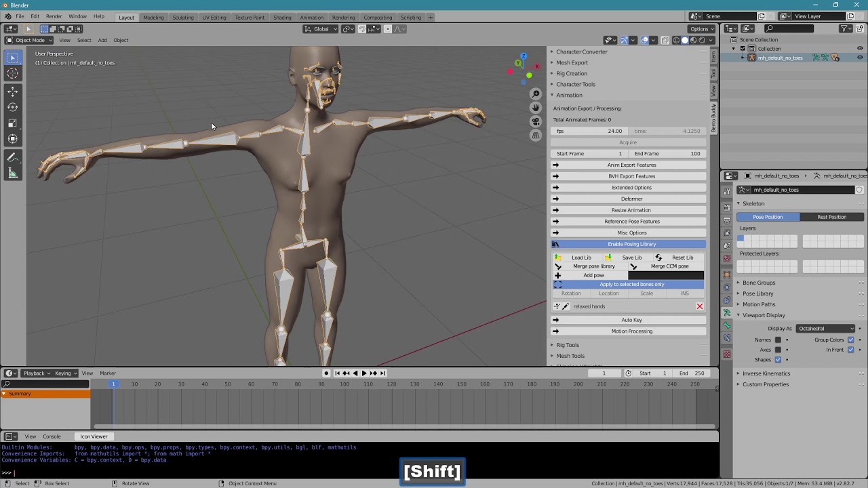Select the Rotate tool
This screenshot has width=868, height=488.
(x=13, y=107)
